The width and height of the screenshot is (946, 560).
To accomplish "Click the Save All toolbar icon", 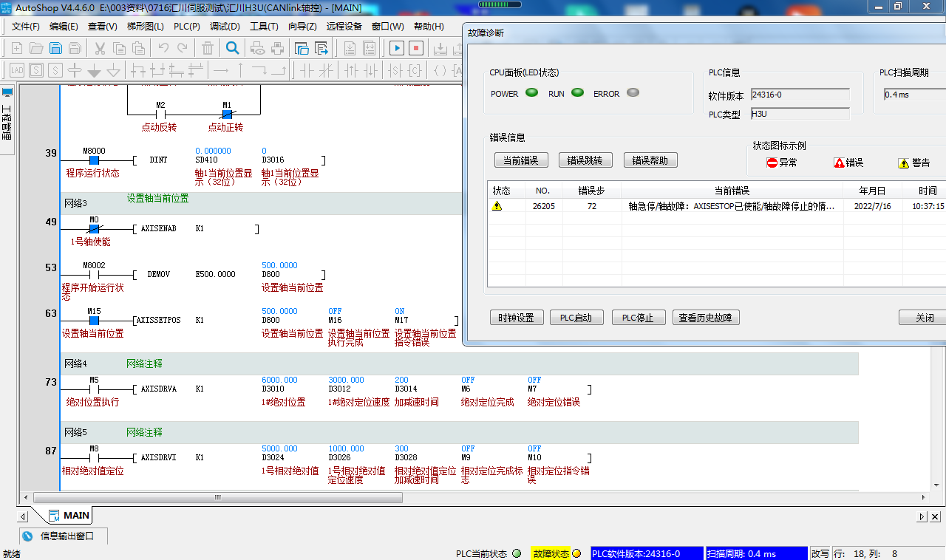I will click(75, 49).
